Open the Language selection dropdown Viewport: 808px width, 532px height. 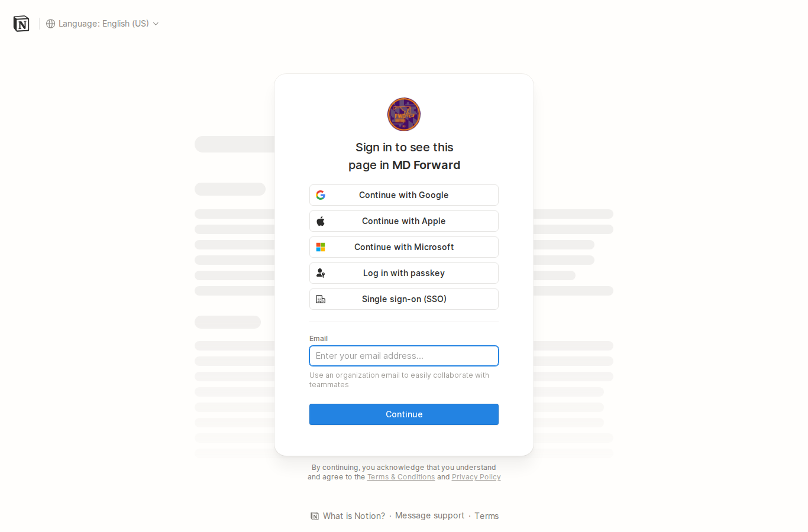point(102,23)
